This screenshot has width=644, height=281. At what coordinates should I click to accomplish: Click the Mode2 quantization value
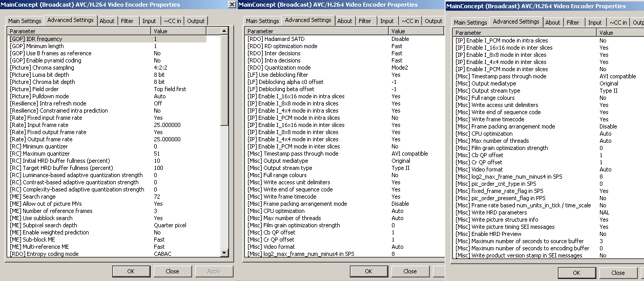[x=400, y=68]
